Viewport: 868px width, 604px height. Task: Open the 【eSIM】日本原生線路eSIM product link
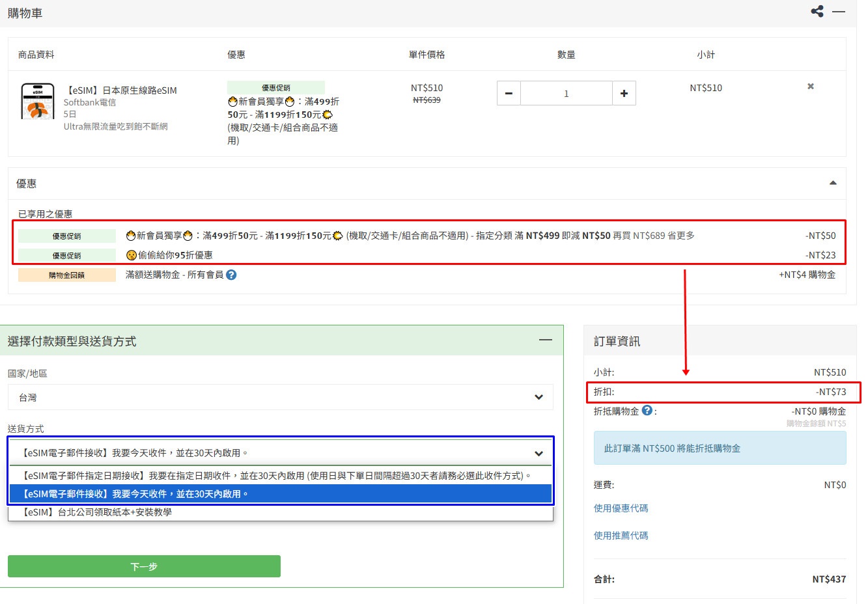pyautogui.click(x=120, y=90)
